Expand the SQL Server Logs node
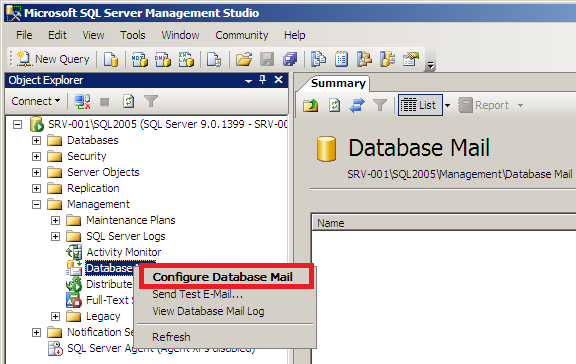The image size is (576, 364). (55, 236)
